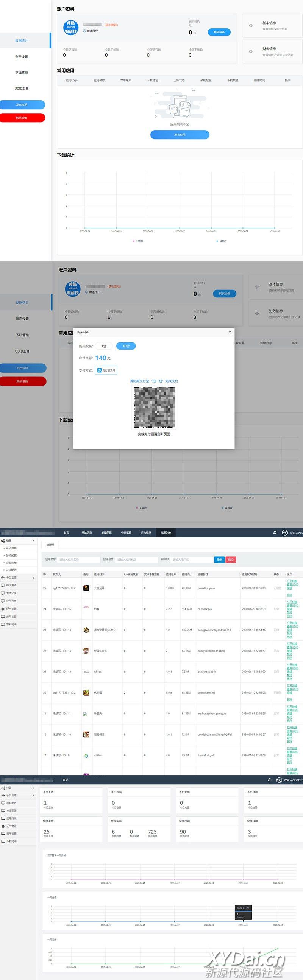The width and height of the screenshot is (303, 980).
Task: Click 亿家福 app icon in row 20
Action: [x=86, y=693]
